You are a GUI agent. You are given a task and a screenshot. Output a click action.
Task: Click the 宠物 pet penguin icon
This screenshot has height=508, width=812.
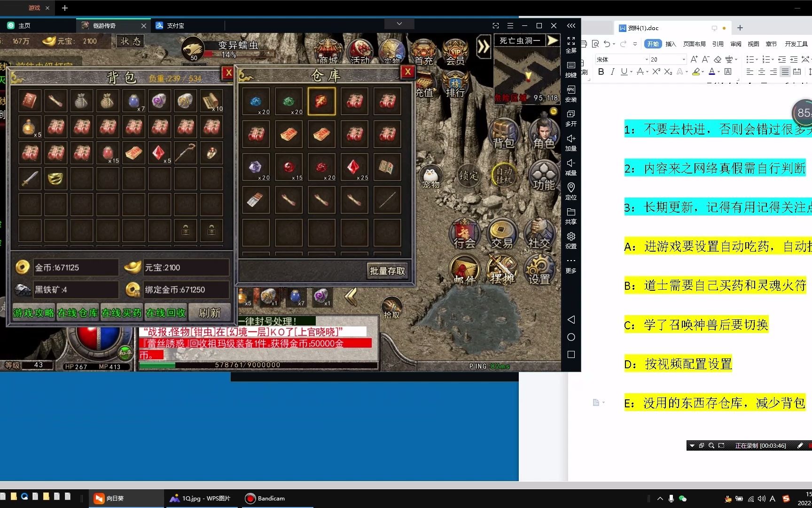tap(430, 176)
